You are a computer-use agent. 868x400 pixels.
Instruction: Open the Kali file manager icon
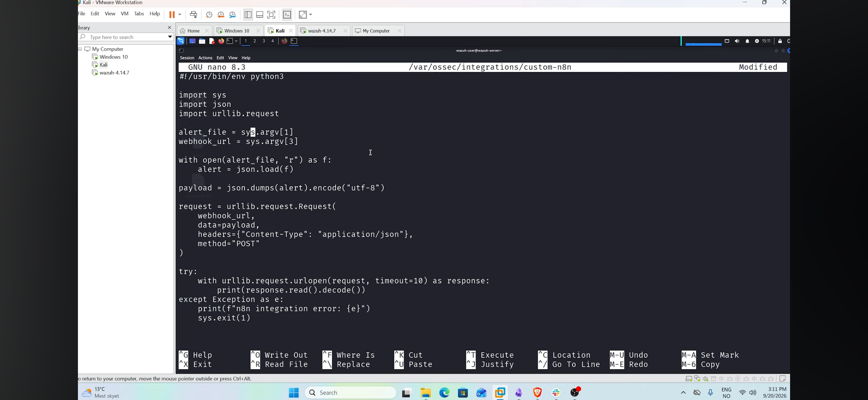click(202, 41)
